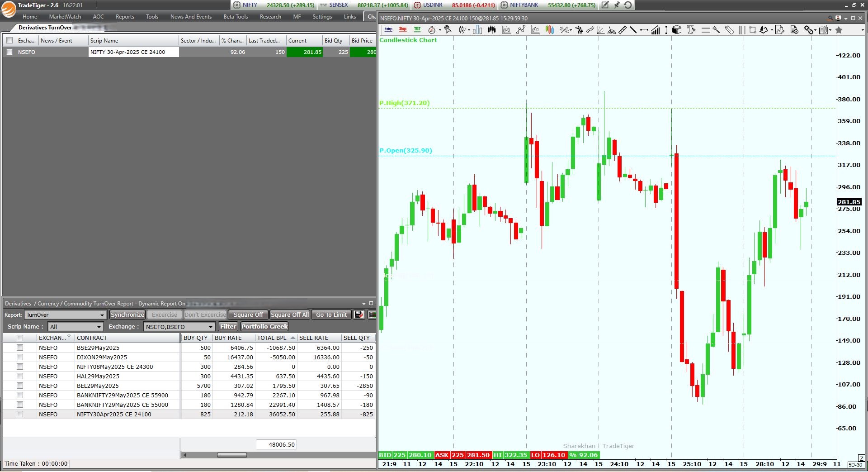Click the chart document edit icon
Viewport: 868px width, 472px height.
780,30
